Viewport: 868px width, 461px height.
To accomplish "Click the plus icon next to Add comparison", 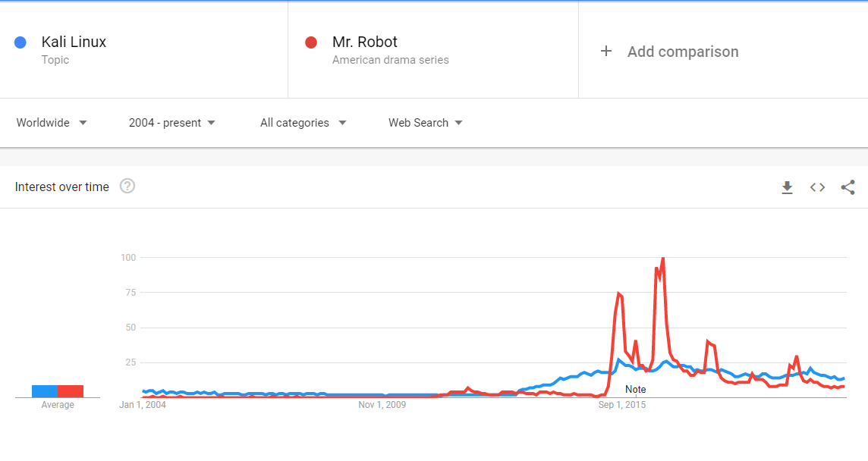I will [606, 51].
